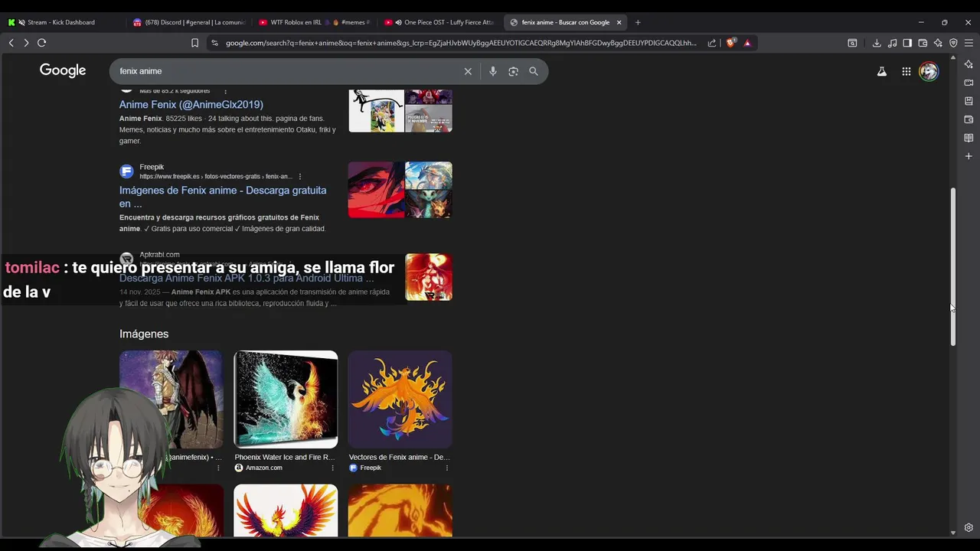
Task: Click Google logo to go home
Action: 63,70
